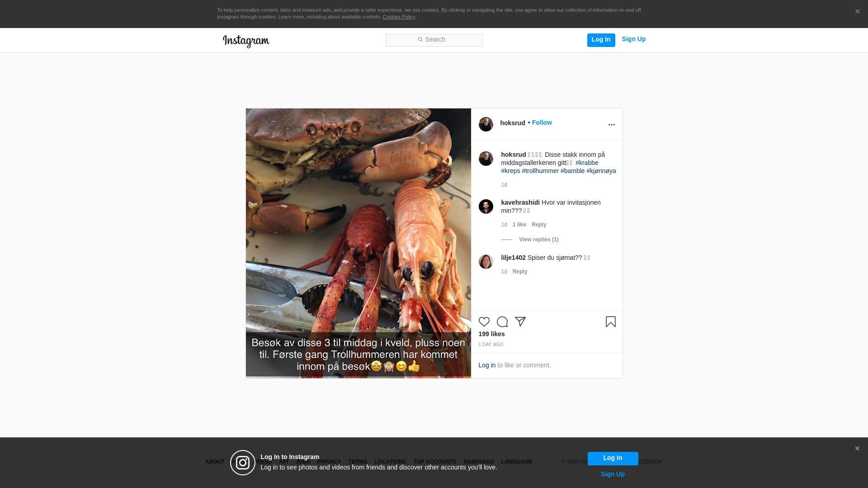Click Log in to like or comment

pyautogui.click(x=487, y=365)
